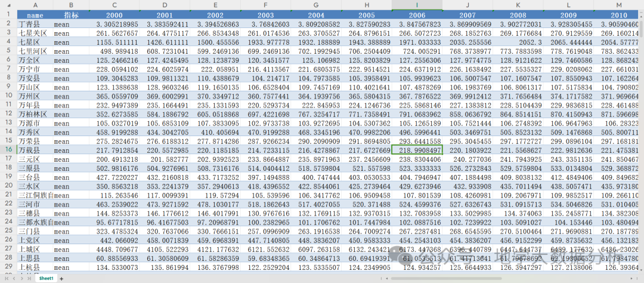Select column D header
The image size is (644, 283).
(165, 5)
